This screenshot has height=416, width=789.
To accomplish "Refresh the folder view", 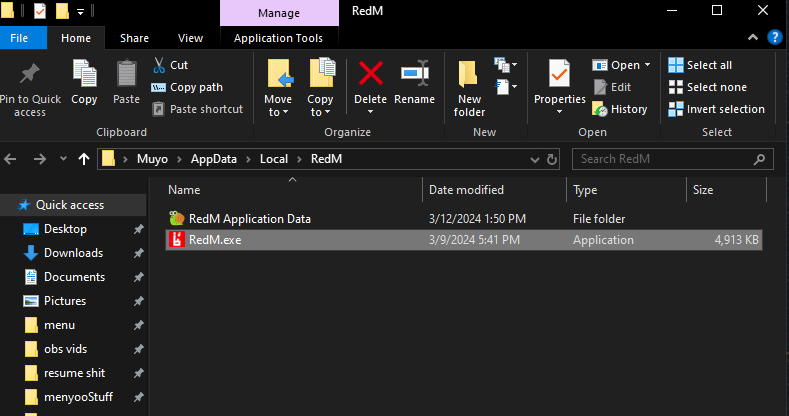I will [x=552, y=159].
